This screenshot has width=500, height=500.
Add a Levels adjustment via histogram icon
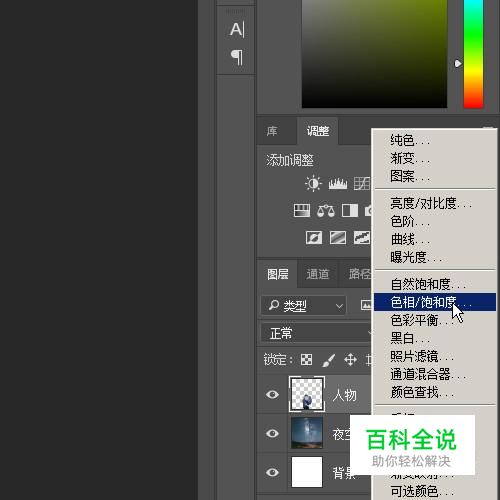coord(338,184)
